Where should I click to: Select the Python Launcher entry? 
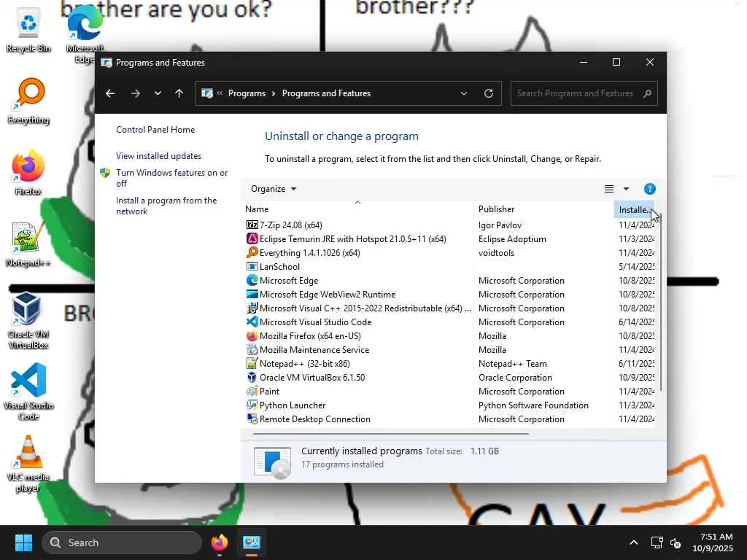click(448, 405)
